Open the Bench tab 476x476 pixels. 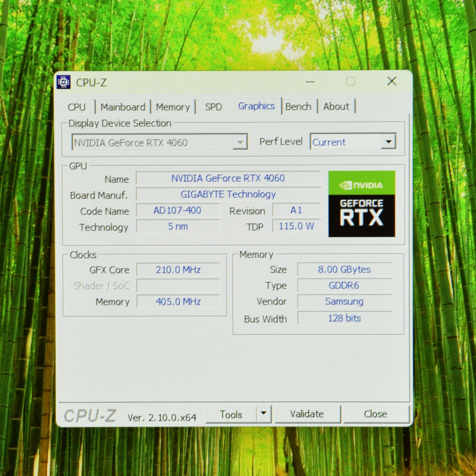(x=298, y=106)
